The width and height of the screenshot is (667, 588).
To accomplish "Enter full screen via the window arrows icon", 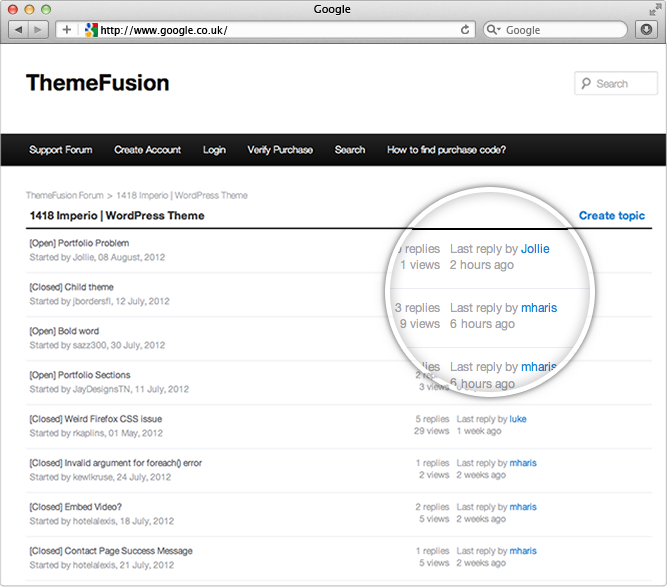I will 654,8.
